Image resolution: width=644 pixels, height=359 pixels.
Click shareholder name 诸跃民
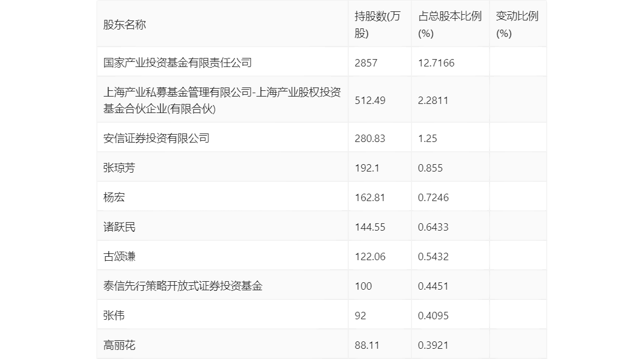(119, 227)
